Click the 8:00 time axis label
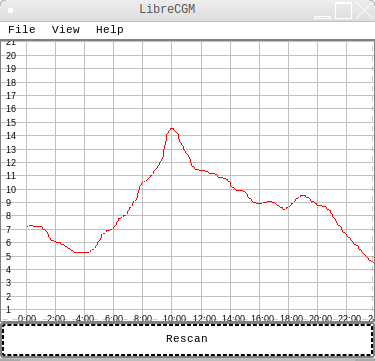This screenshot has width=375, height=361. (x=143, y=319)
